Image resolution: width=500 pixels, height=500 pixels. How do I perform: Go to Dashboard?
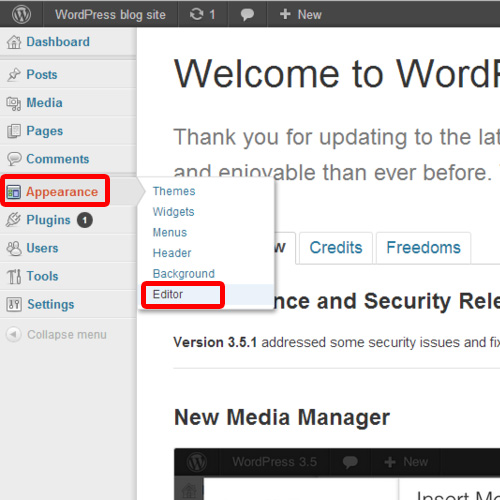pyautogui.click(x=58, y=42)
